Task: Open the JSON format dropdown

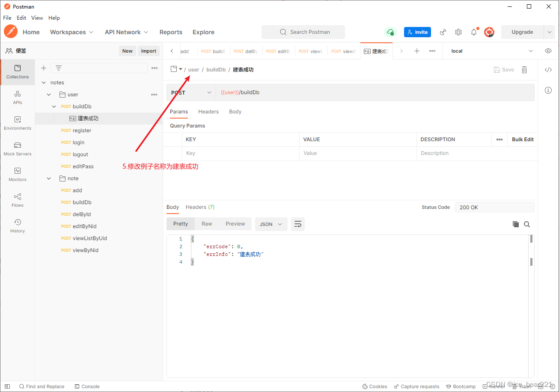Action: coord(271,224)
